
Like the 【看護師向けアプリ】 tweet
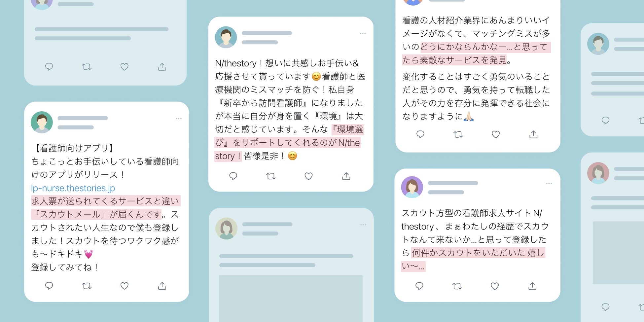pos(124,286)
